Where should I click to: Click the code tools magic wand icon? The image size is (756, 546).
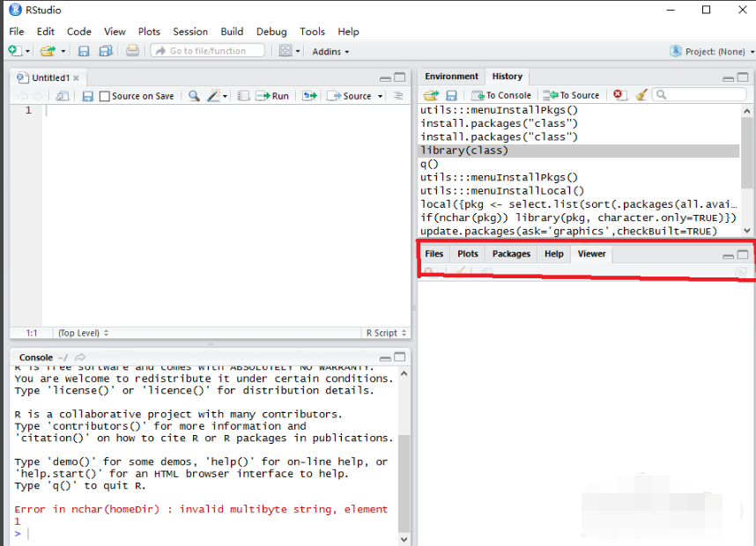click(x=214, y=95)
